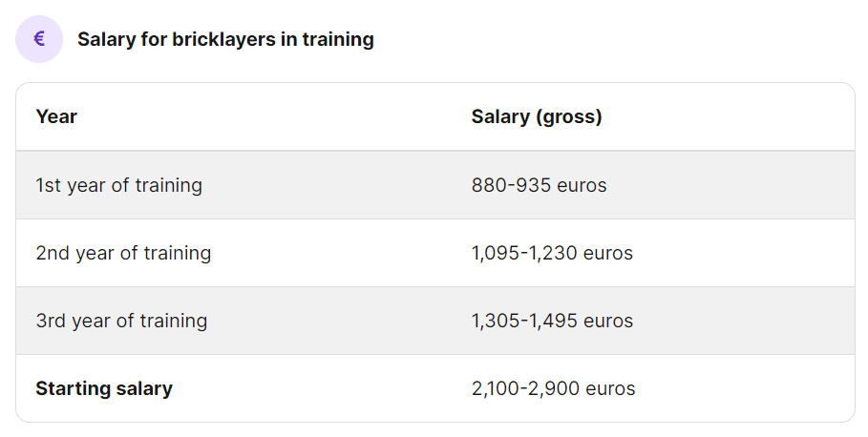Click '2nd' in the second table row
This screenshot has width=868, height=437.
coord(53,254)
